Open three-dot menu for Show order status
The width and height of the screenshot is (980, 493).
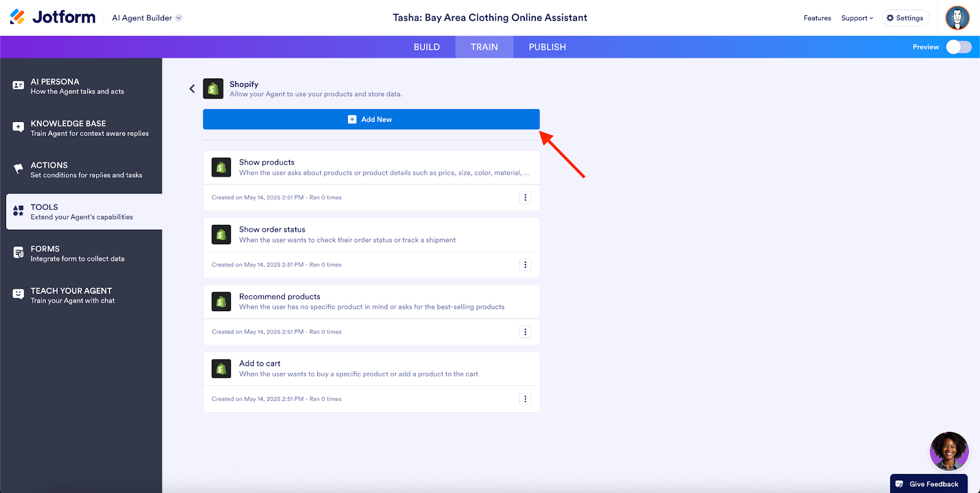[525, 265]
